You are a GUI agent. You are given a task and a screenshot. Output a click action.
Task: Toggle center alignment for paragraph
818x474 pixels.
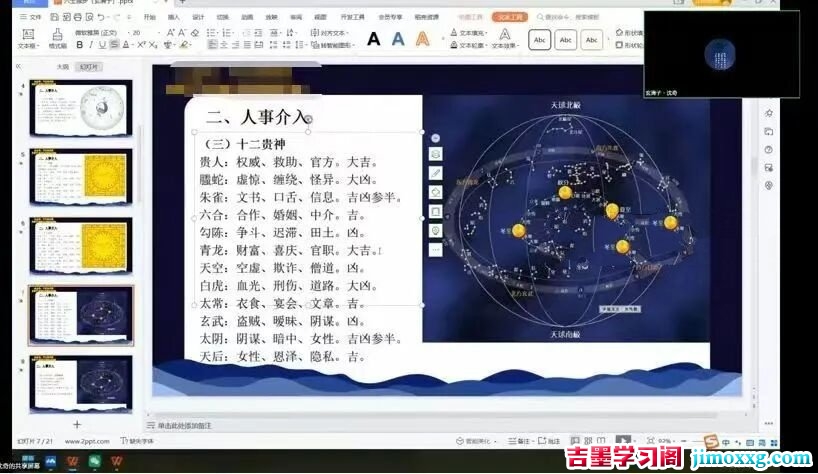[224, 45]
